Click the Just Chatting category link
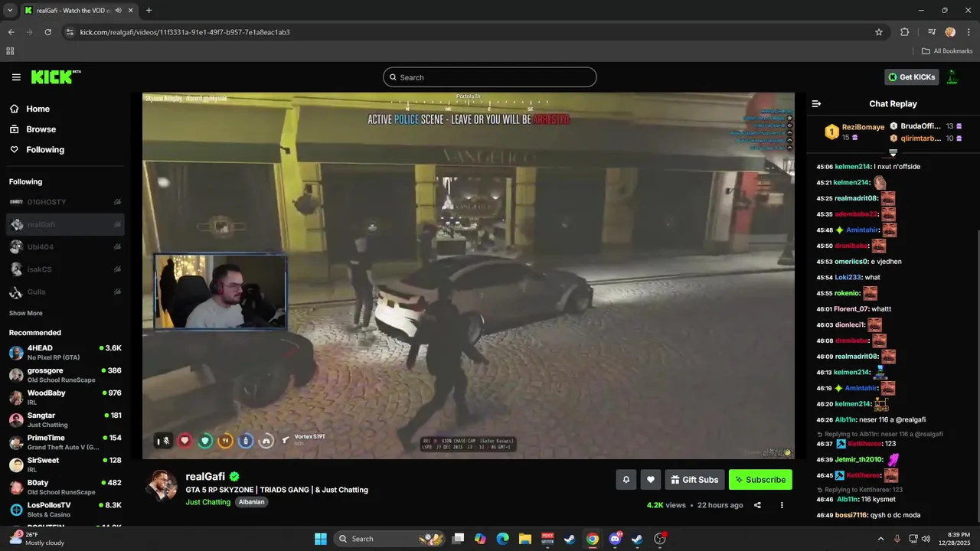 tap(207, 502)
